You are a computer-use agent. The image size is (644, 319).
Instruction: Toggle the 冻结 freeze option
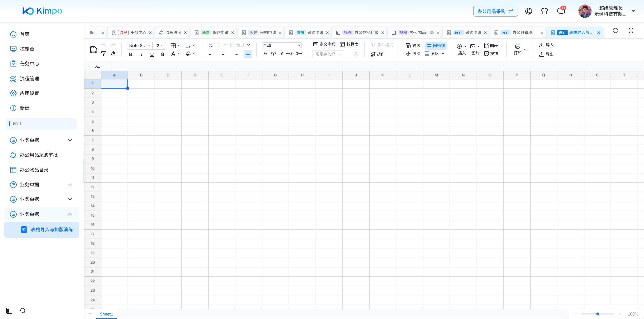(413, 54)
